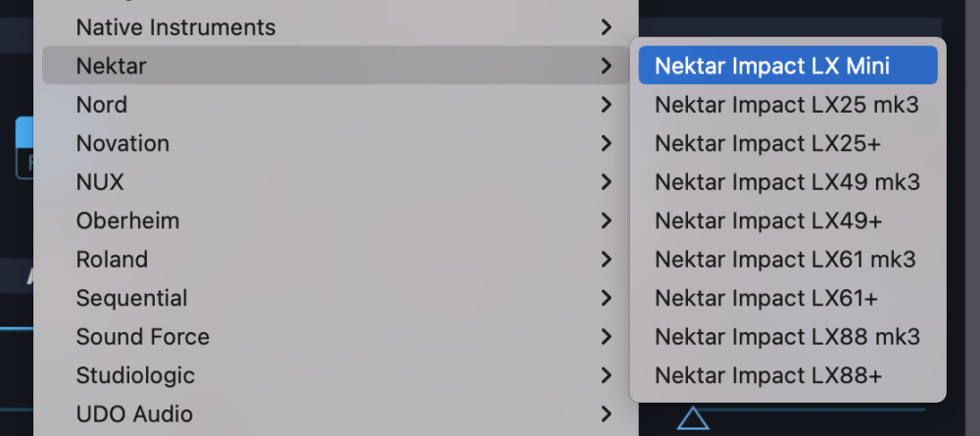Image resolution: width=980 pixels, height=436 pixels.
Task: Open the Native Instruments manufacturer menu
Action: click(x=175, y=27)
